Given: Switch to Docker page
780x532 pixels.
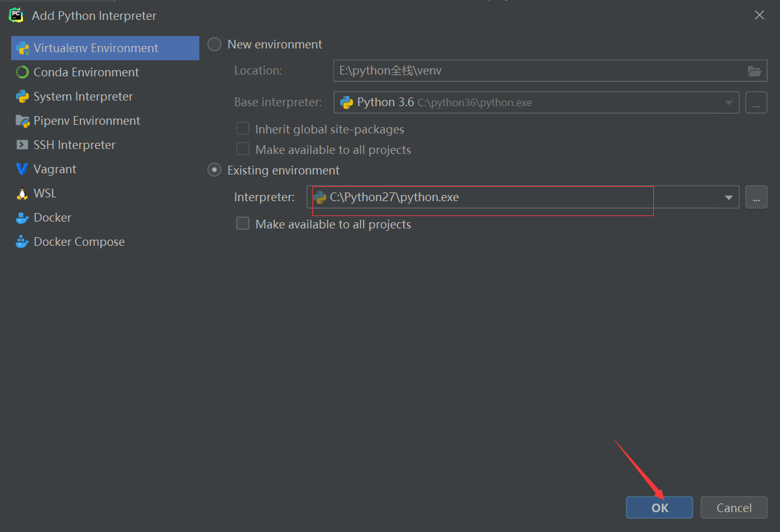Looking at the screenshot, I should (x=105, y=217).
